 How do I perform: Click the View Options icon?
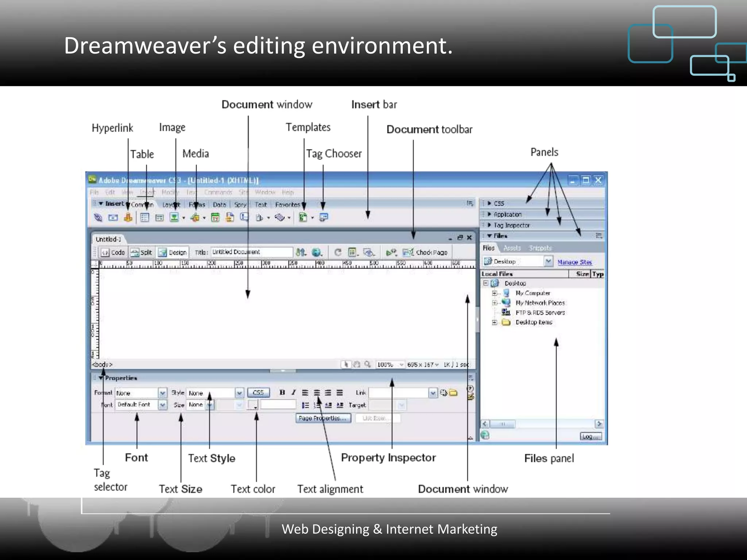point(353,252)
